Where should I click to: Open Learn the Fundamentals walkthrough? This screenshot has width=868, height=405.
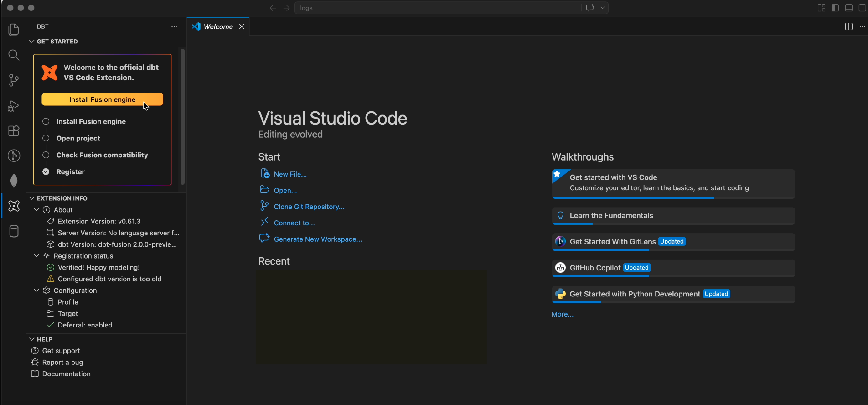(x=673, y=216)
